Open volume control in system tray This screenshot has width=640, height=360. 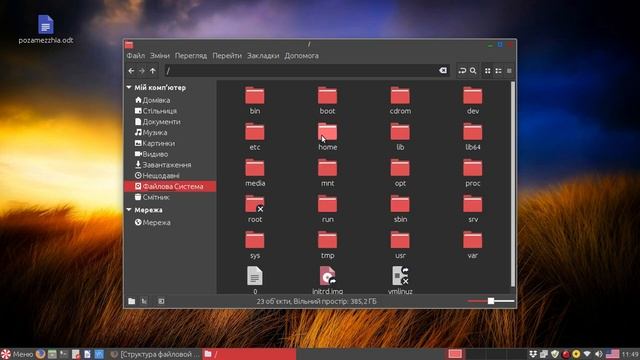click(598, 354)
